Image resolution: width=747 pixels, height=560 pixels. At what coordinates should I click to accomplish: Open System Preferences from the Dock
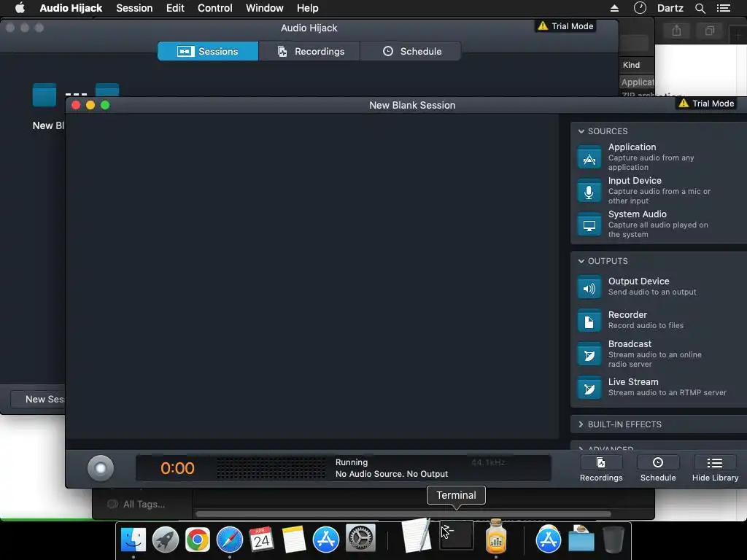pyautogui.click(x=360, y=539)
